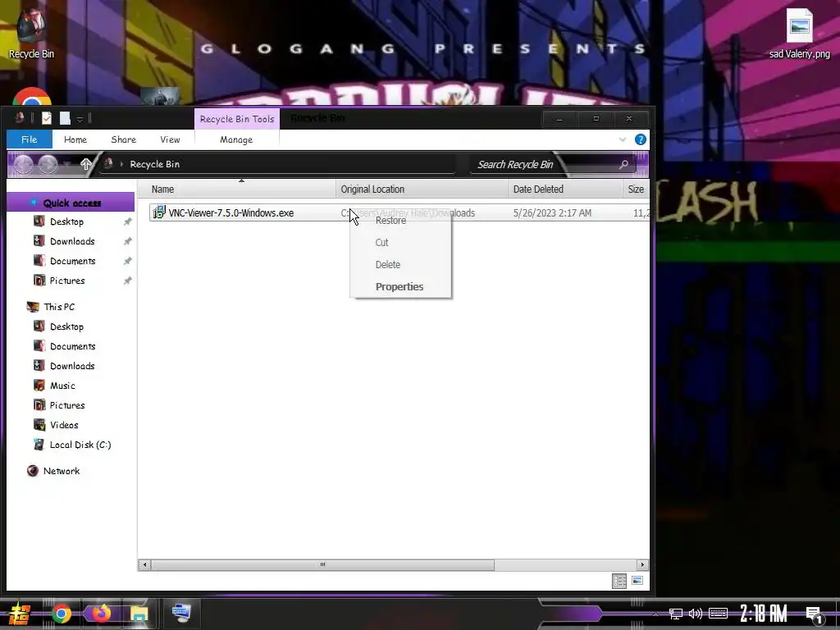Open the notification center icon
The height and width of the screenshot is (630, 840).
[814, 614]
